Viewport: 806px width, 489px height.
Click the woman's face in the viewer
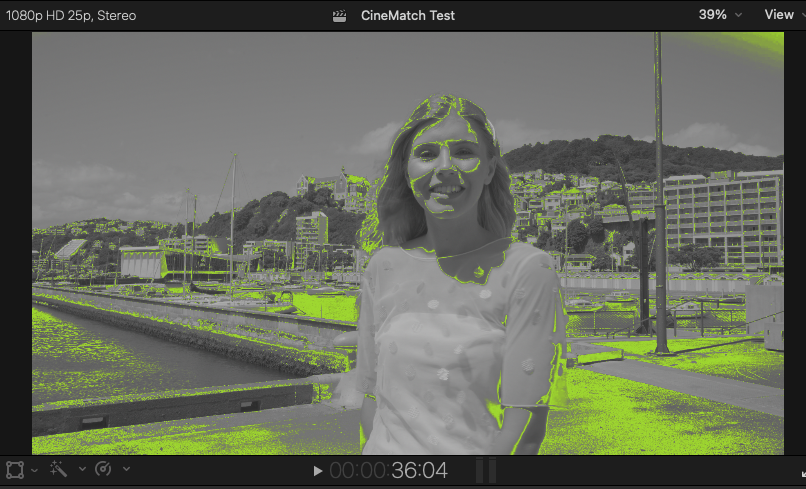[x=441, y=165]
